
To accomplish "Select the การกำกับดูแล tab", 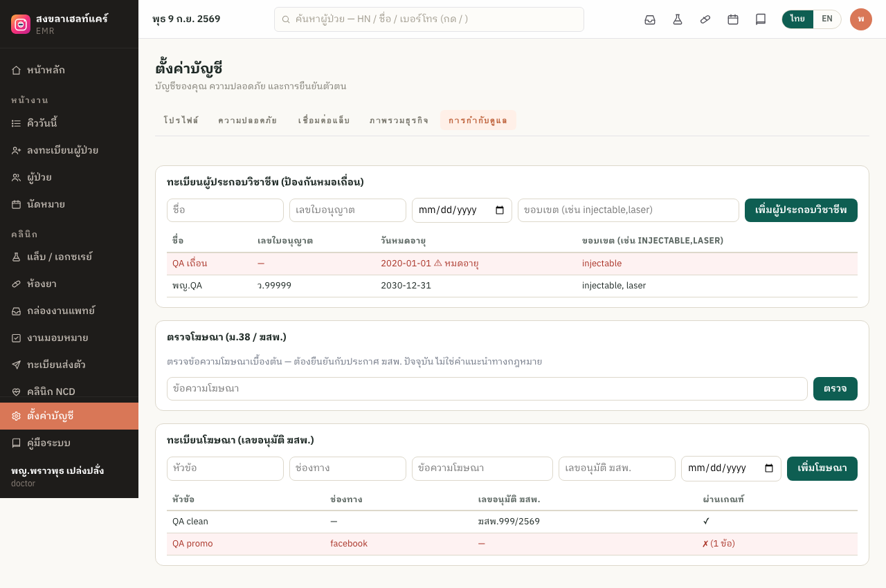I will [478, 120].
